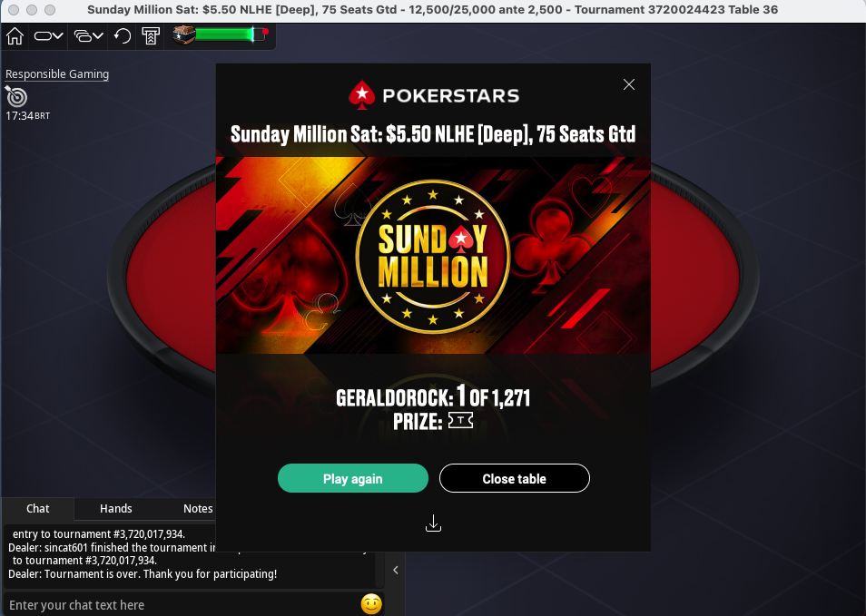This screenshot has width=866, height=616.
Task: Click the chat text input field
Action: [x=182, y=605]
